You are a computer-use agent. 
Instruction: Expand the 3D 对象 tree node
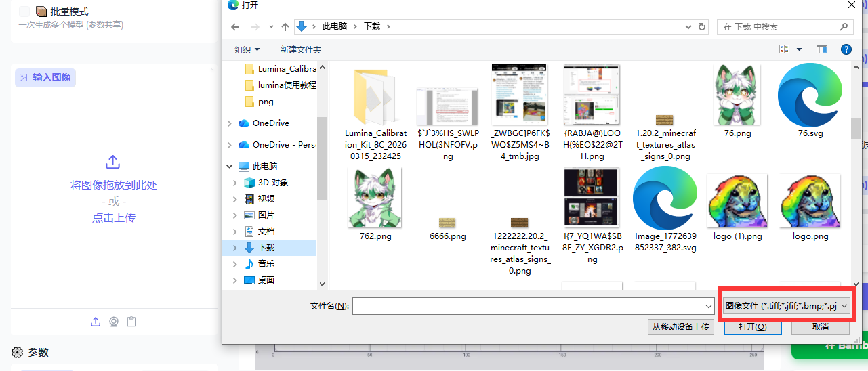[x=235, y=183]
